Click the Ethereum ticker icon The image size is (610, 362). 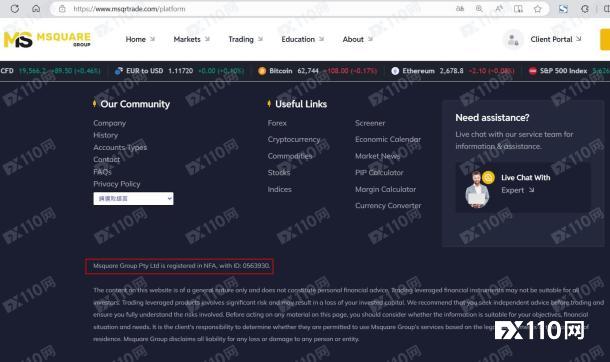pyautogui.click(x=395, y=71)
